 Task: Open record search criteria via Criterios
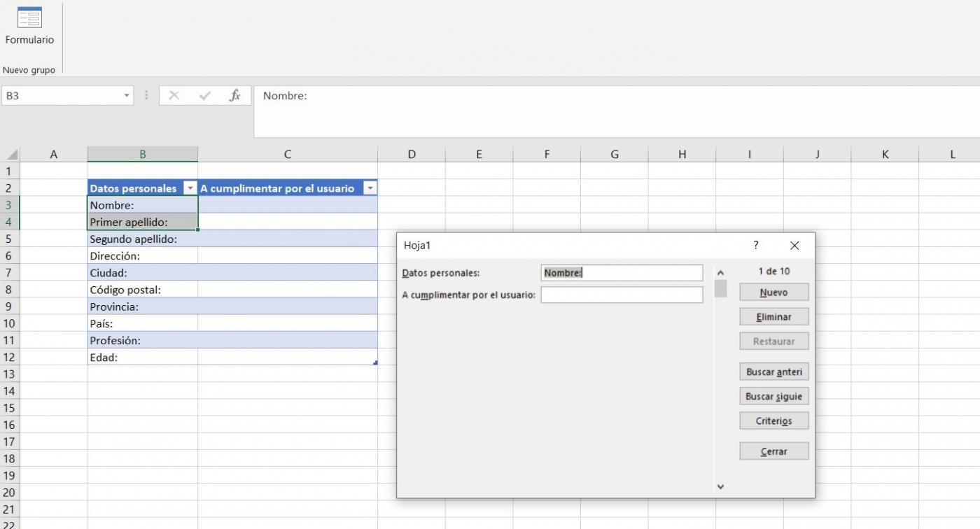(773, 420)
